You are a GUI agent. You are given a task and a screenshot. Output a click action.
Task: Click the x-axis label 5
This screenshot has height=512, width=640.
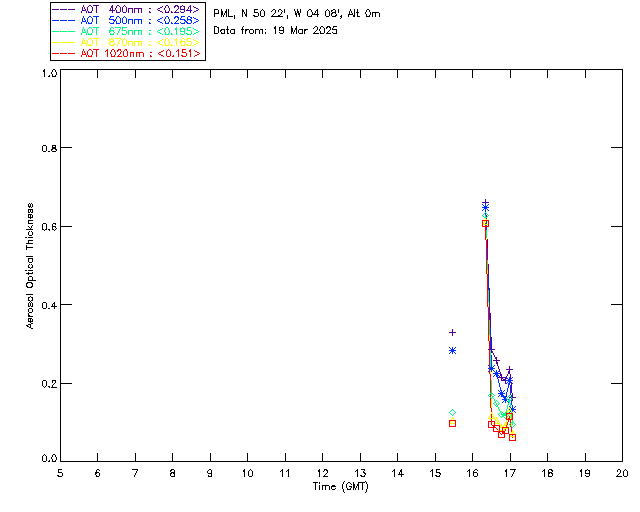[x=60, y=473]
